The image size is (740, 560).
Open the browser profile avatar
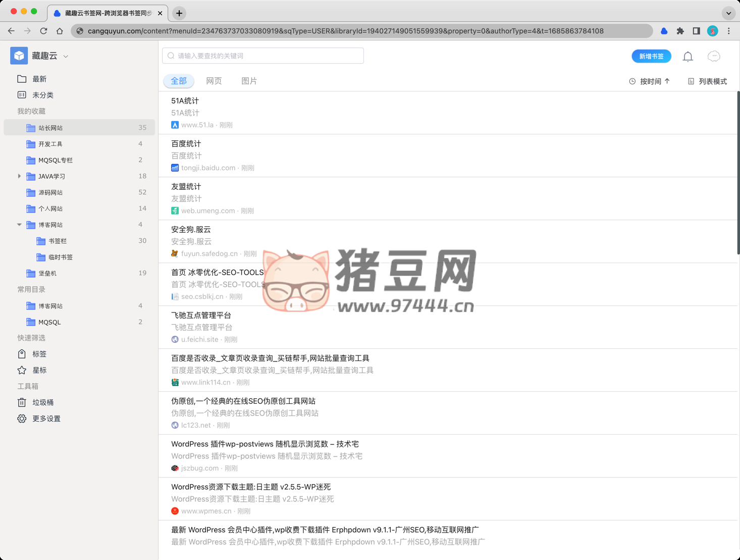(713, 31)
